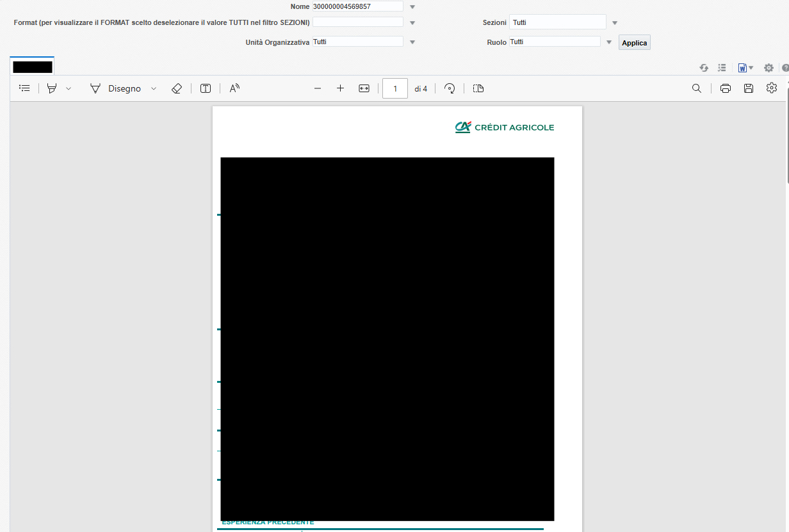Screen dimensions: 789x532
Task: Zoom in on the document
Action: click(x=340, y=88)
